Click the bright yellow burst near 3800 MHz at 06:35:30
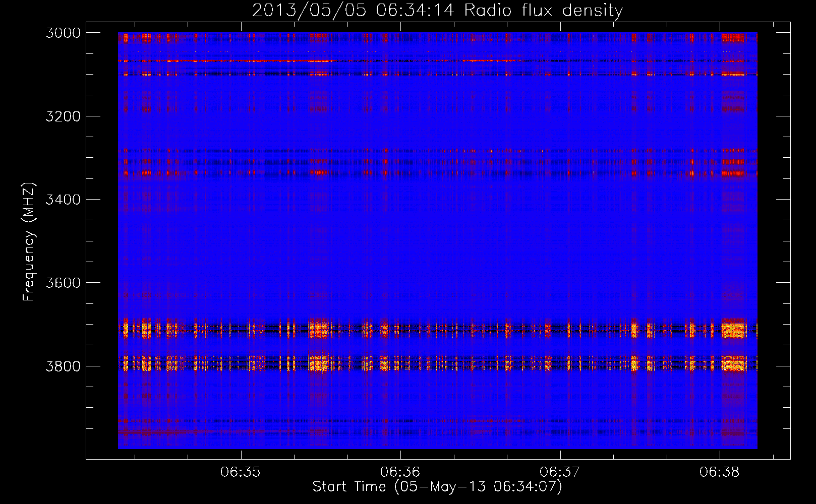The image size is (816, 504). pos(319,363)
